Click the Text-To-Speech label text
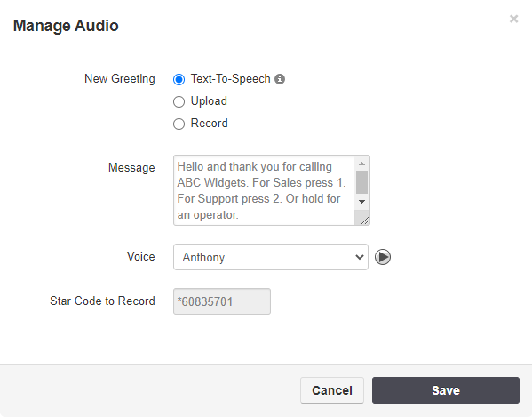 (x=230, y=79)
